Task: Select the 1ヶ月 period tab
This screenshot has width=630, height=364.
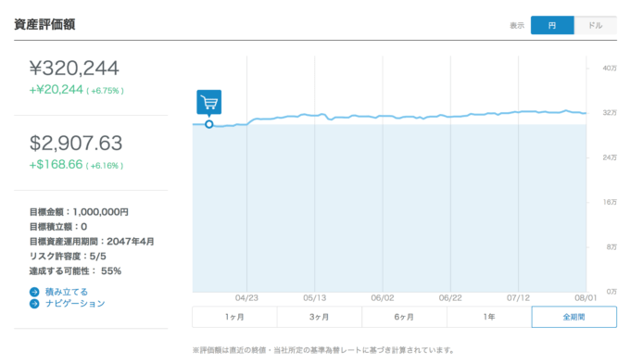Action: 234,317
